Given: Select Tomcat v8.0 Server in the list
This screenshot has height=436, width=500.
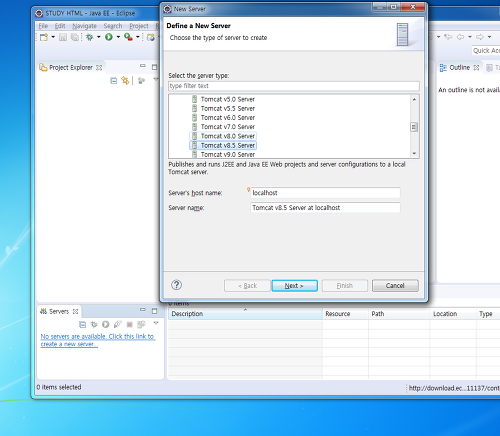Looking at the screenshot, I should 224,136.
